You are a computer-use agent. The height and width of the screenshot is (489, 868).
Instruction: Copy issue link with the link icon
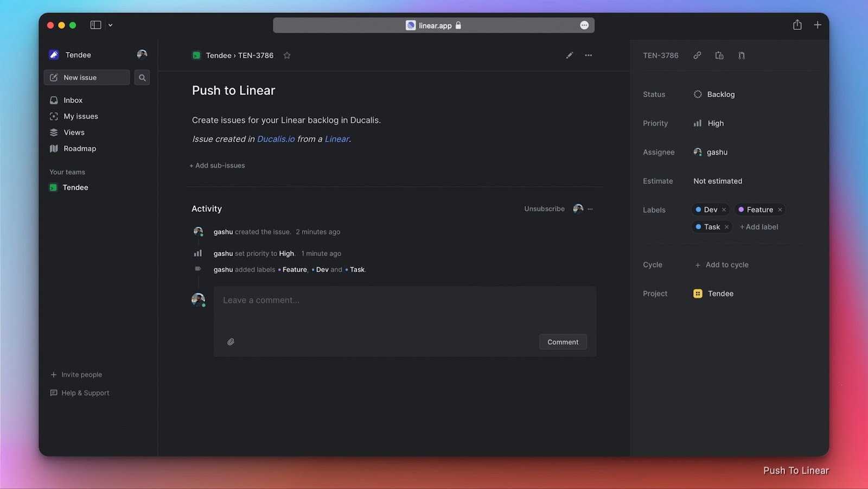697,55
